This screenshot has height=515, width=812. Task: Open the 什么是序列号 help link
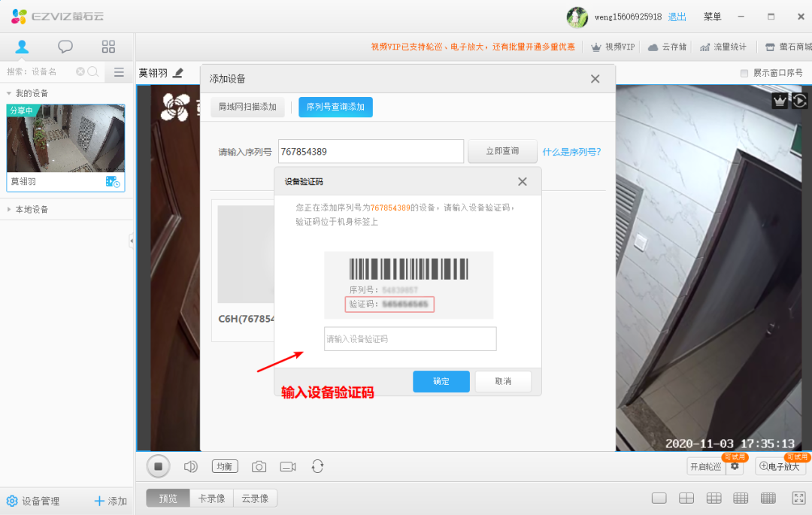coord(573,151)
